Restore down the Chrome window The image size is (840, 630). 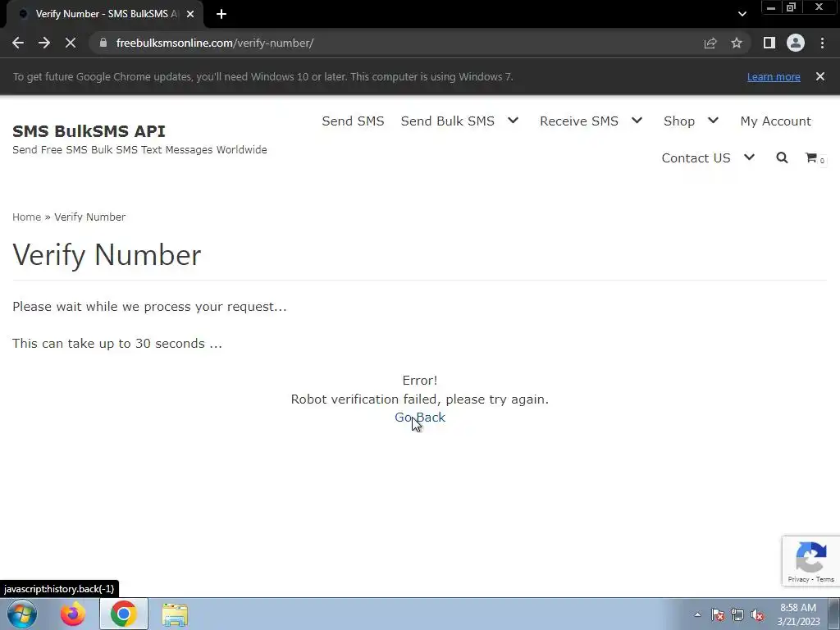click(x=792, y=7)
